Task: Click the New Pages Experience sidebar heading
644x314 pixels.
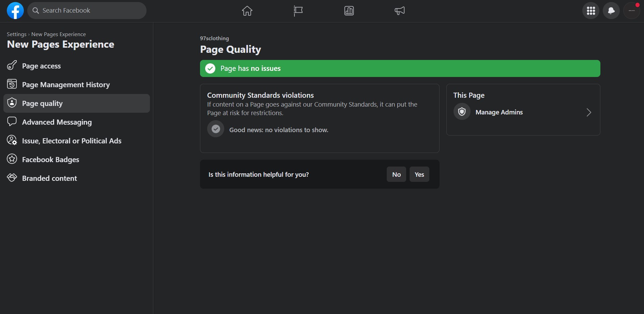Action: pyautogui.click(x=61, y=44)
